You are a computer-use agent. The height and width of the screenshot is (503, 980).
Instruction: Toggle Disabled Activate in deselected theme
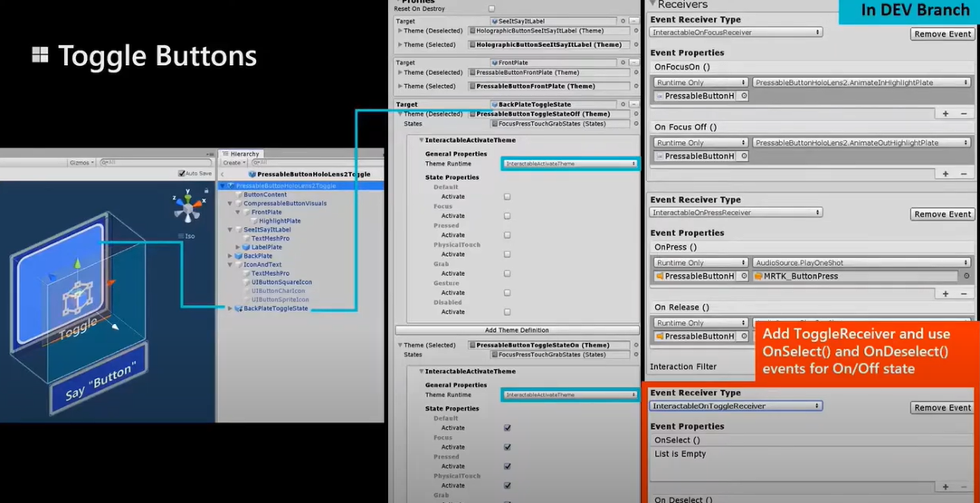click(x=507, y=312)
